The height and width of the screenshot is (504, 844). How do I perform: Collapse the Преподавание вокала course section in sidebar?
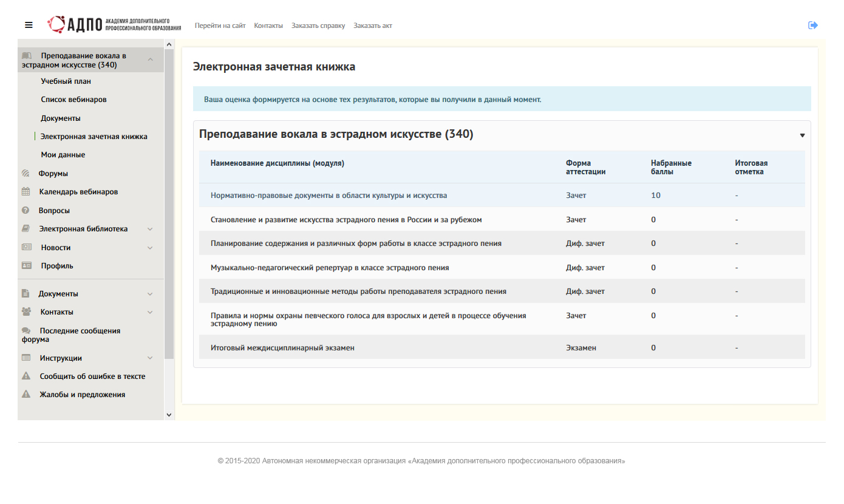point(150,60)
